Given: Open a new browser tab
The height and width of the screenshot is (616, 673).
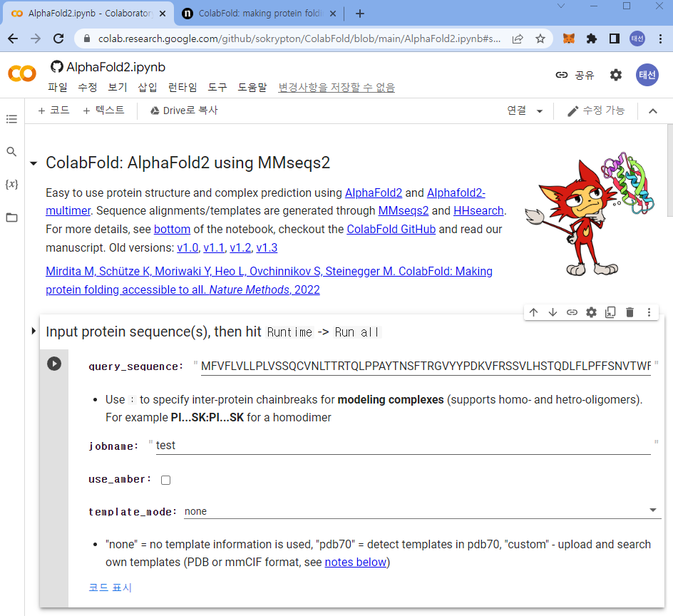Looking at the screenshot, I should pyautogui.click(x=360, y=14).
